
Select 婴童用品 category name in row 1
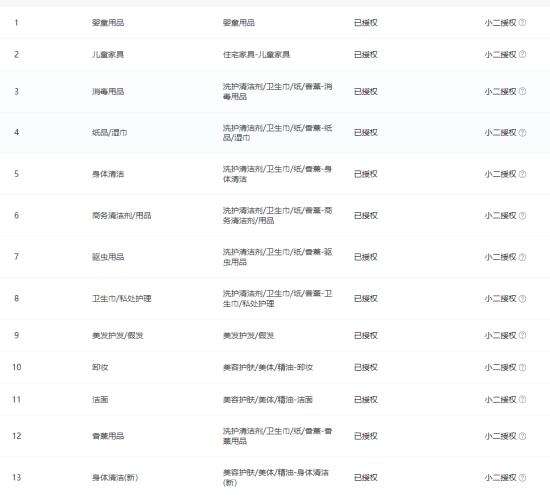pos(108,23)
